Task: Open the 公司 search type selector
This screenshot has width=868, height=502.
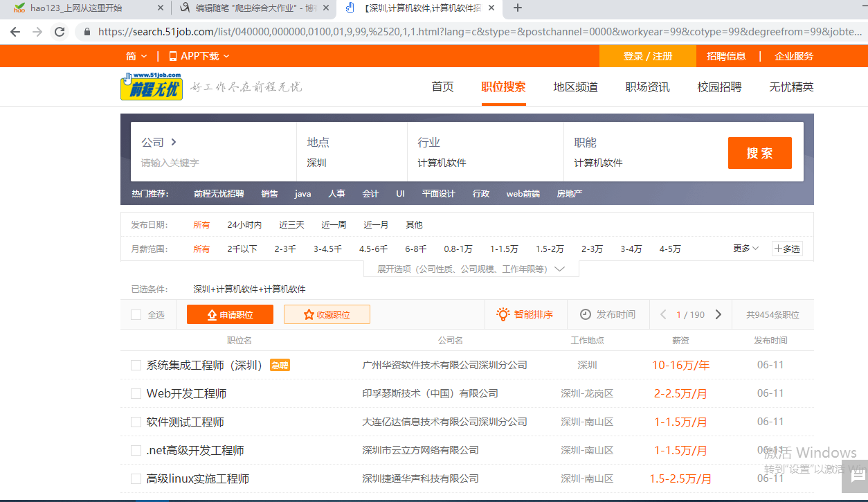Action: click(x=159, y=142)
